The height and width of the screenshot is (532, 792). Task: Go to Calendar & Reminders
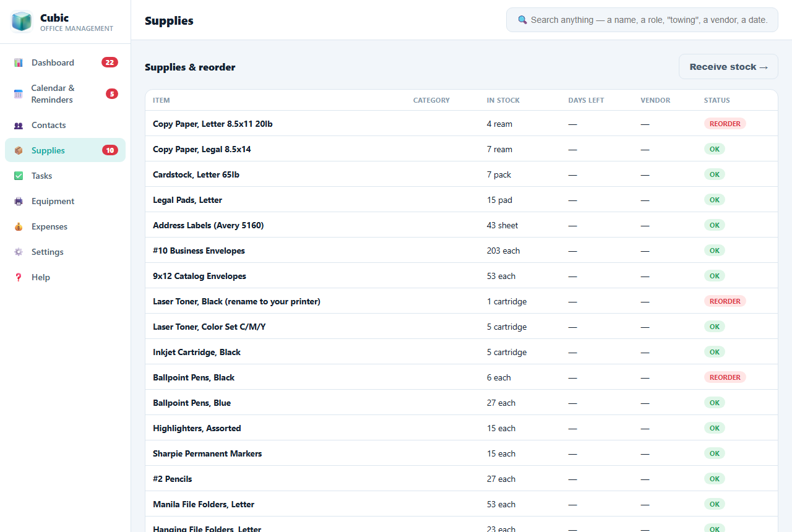[x=65, y=94]
